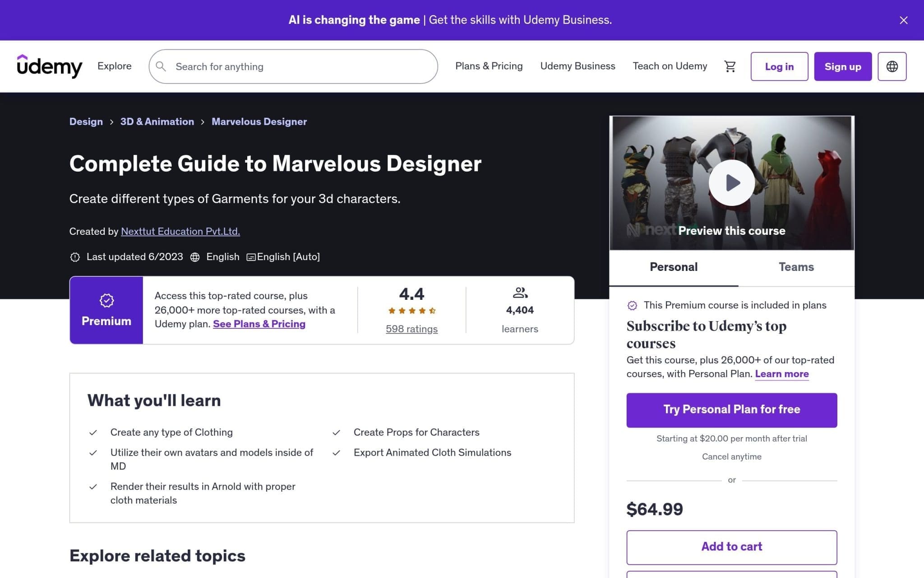Click Last updated 6/2023 text
The height and width of the screenshot is (578, 924).
[x=135, y=257]
